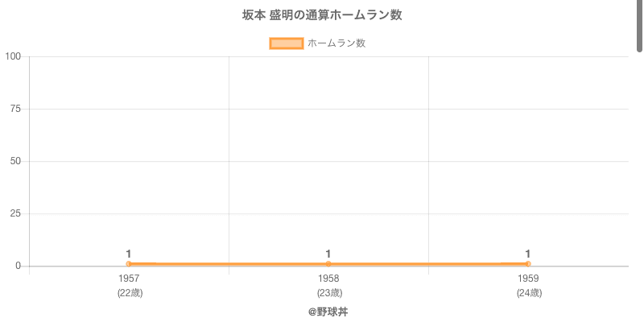Click the orange legend color swatch

(286, 43)
